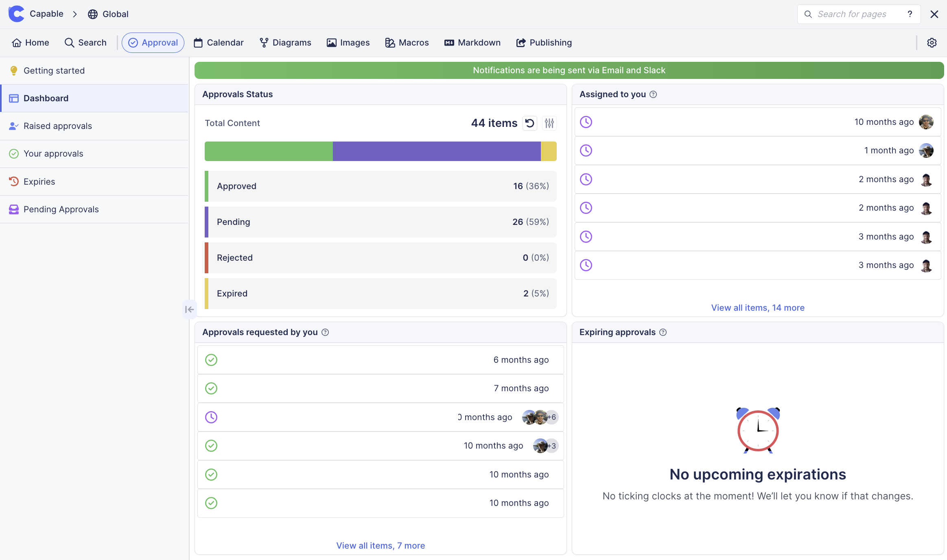Open the Calendar tab

[219, 43]
